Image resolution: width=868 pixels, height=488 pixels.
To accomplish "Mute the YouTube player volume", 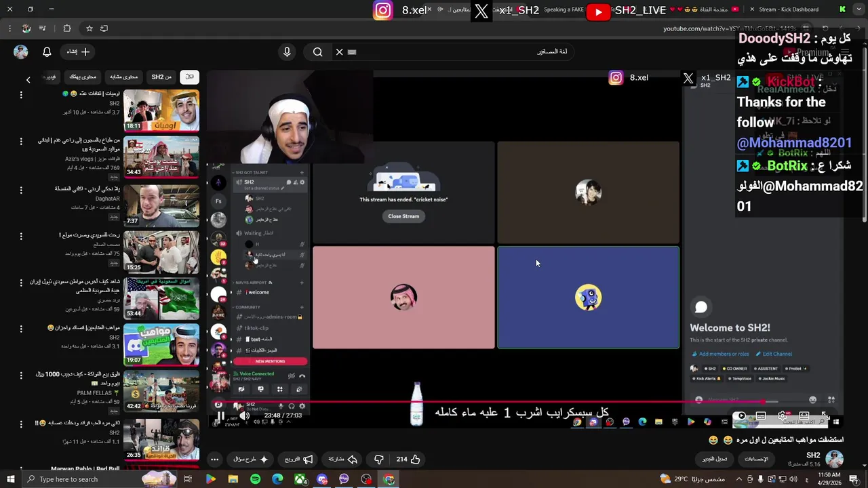I will (245, 416).
